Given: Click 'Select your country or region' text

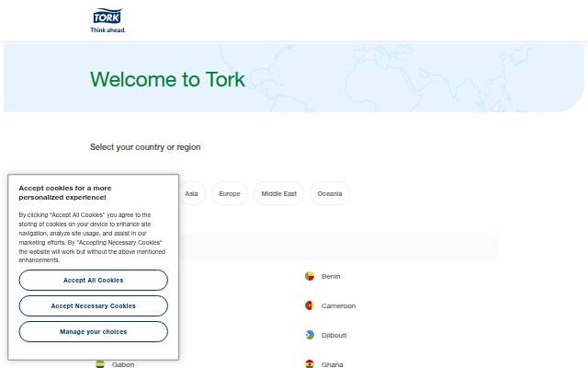Looking at the screenshot, I should click(x=145, y=147).
